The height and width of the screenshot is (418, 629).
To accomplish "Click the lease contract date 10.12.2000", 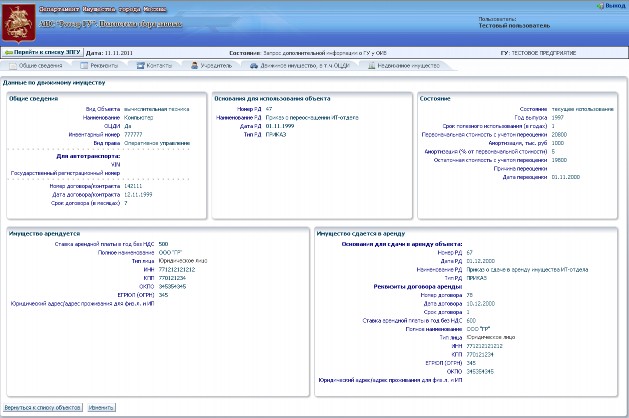I will tap(481, 304).
